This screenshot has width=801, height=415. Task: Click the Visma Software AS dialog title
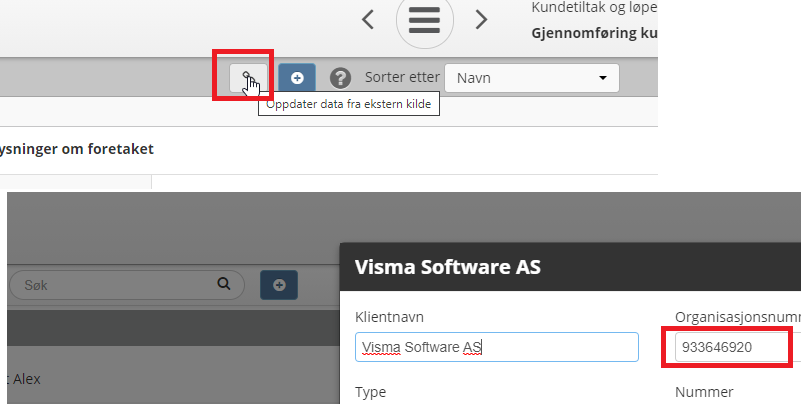click(447, 267)
